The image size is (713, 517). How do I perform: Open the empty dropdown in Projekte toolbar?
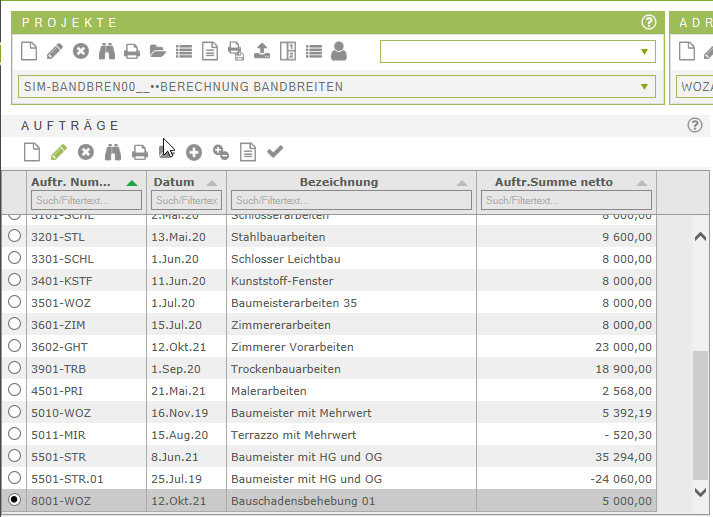tap(644, 51)
